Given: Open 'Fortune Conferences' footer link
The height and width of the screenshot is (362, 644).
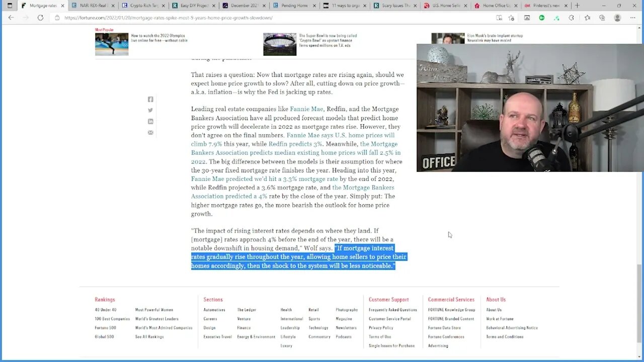Looking at the screenshot, I should [x=446, y=337].
